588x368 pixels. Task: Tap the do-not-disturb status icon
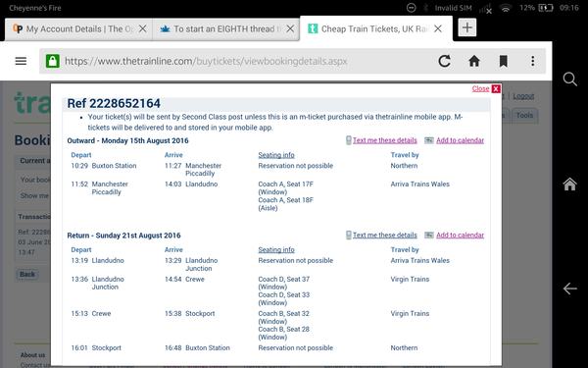click(412, 8)
